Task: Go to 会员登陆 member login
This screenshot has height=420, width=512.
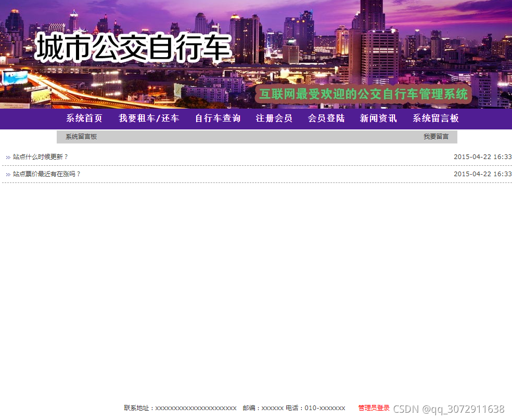Action: click(x=325, y=119)
